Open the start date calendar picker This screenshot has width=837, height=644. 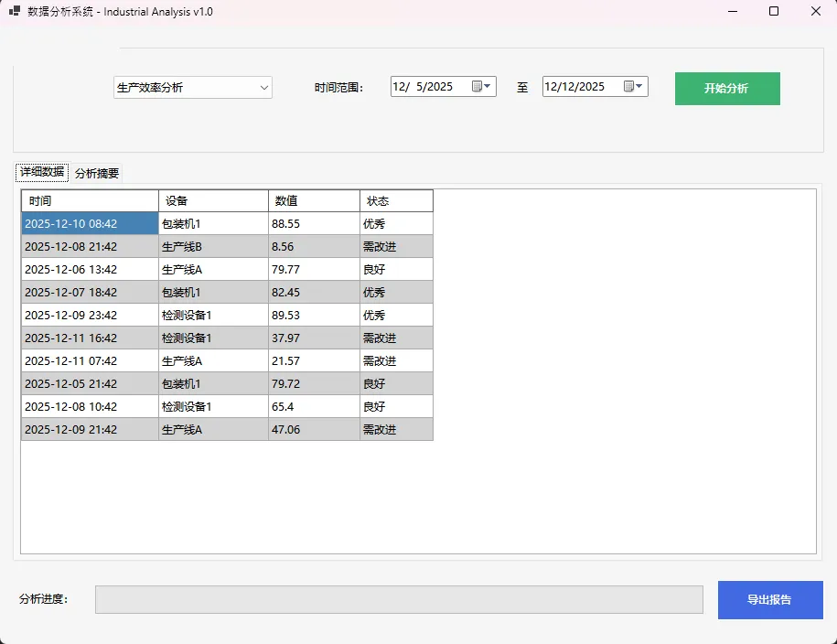[x=482, y=87]
